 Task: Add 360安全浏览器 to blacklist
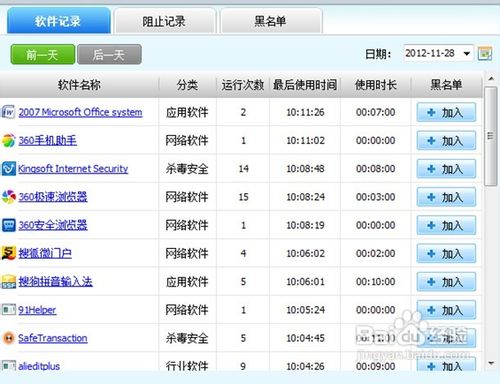[446, 225]
